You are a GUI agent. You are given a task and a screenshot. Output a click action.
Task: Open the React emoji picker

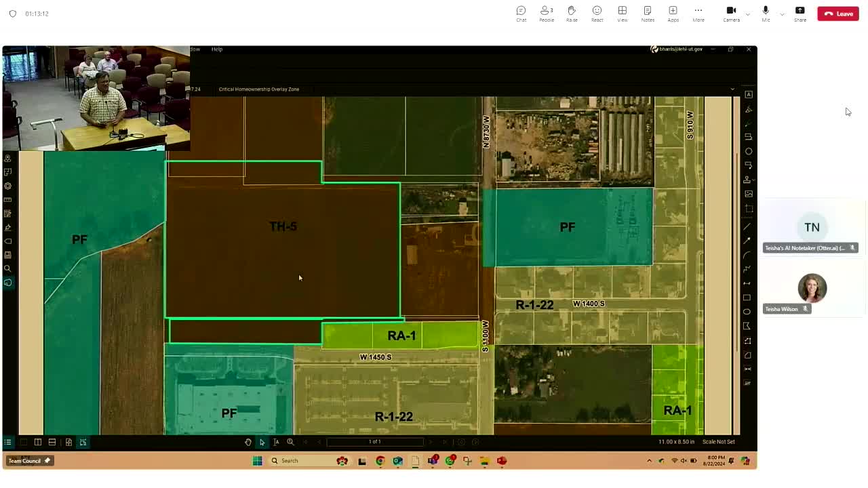click(x=597, y=14)
